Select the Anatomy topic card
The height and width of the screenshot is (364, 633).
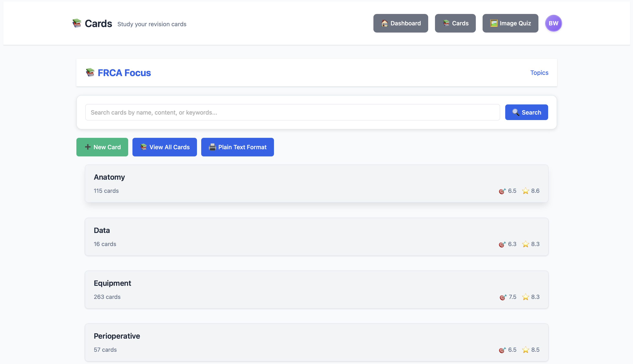pos(316,183)
